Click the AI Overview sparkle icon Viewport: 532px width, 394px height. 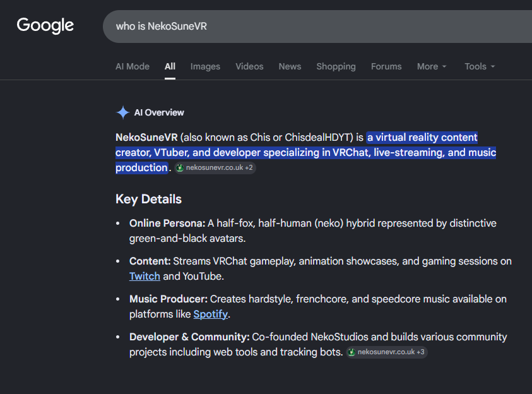(x=122, y=112)
